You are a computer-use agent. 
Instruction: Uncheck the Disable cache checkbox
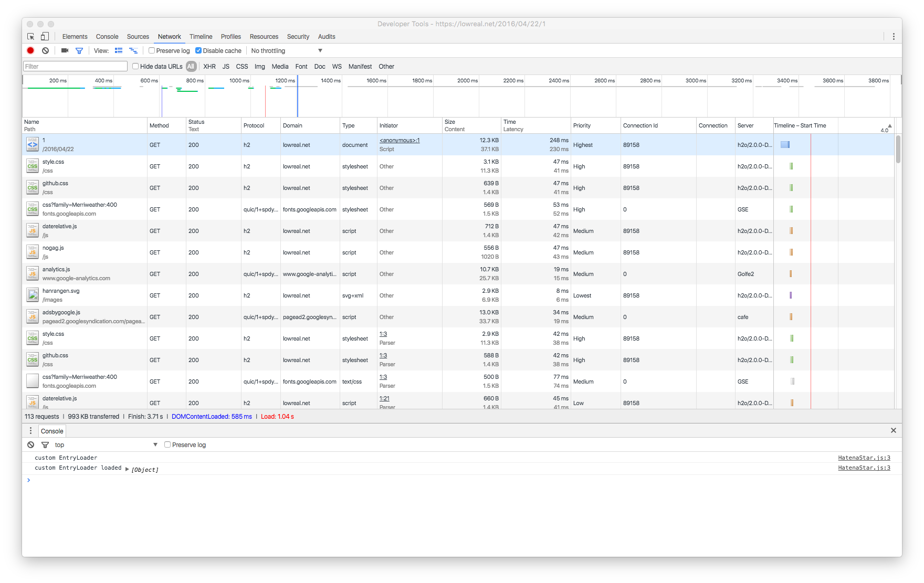click(198, 50)
